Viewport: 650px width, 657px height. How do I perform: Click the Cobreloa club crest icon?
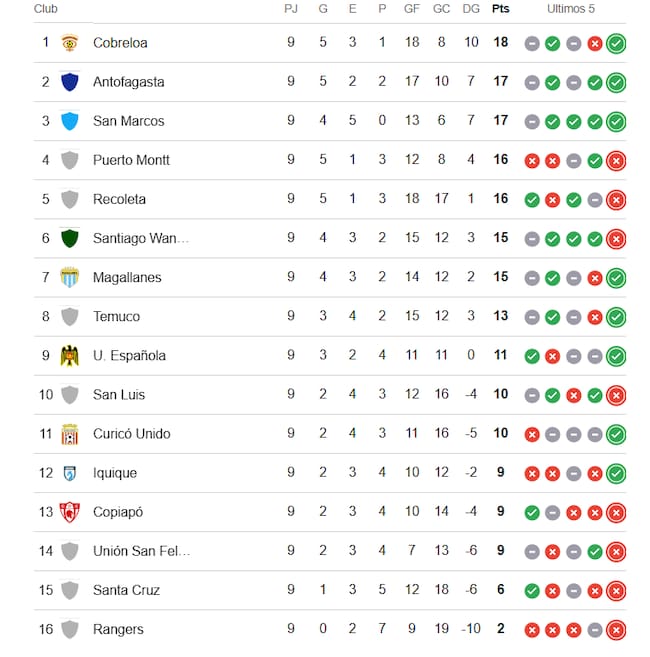point(69,43)
